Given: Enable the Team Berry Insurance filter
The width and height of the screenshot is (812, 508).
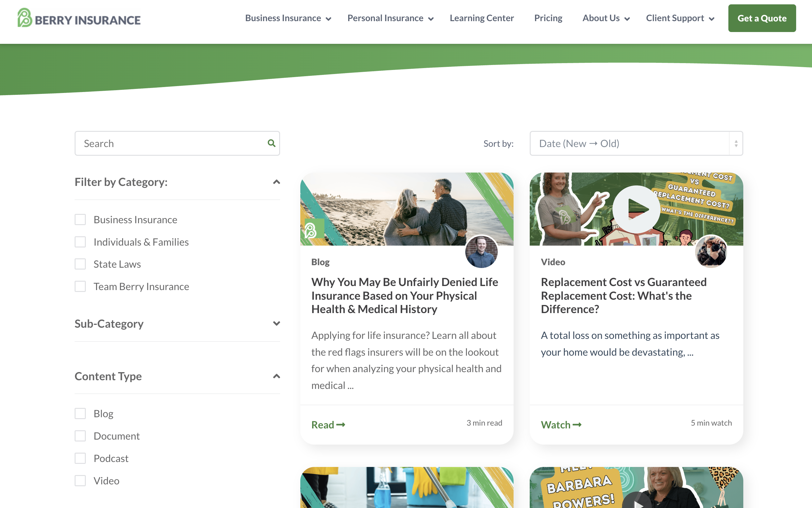Looking at the screenshot, I should (80, 287).
